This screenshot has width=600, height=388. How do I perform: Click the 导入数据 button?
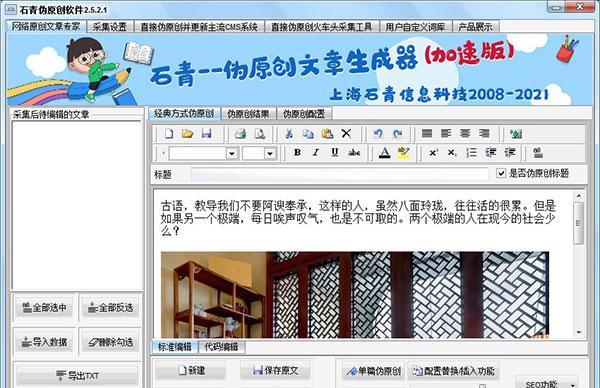[44, 342]
